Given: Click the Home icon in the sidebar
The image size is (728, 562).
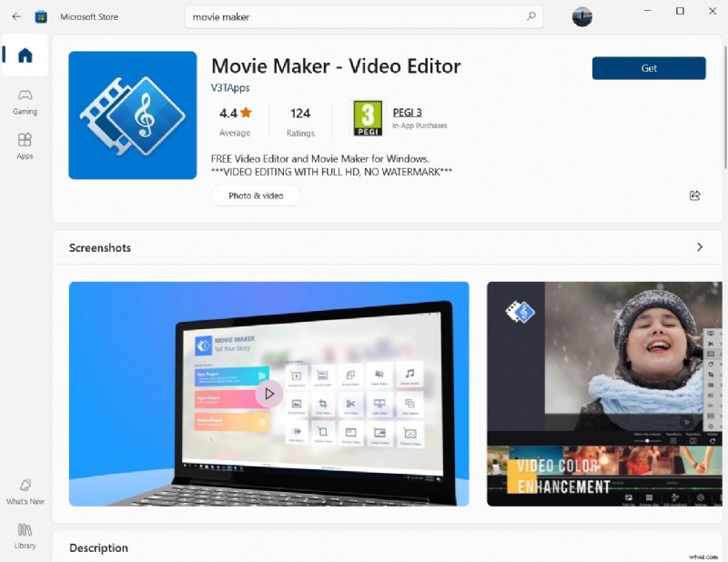Looking at the screenshot, I should click(25, 55).
